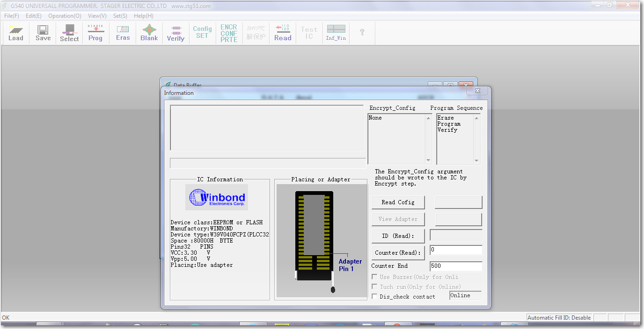
Task: Click the Prog program toolbar icon
Action: (95, 33)
